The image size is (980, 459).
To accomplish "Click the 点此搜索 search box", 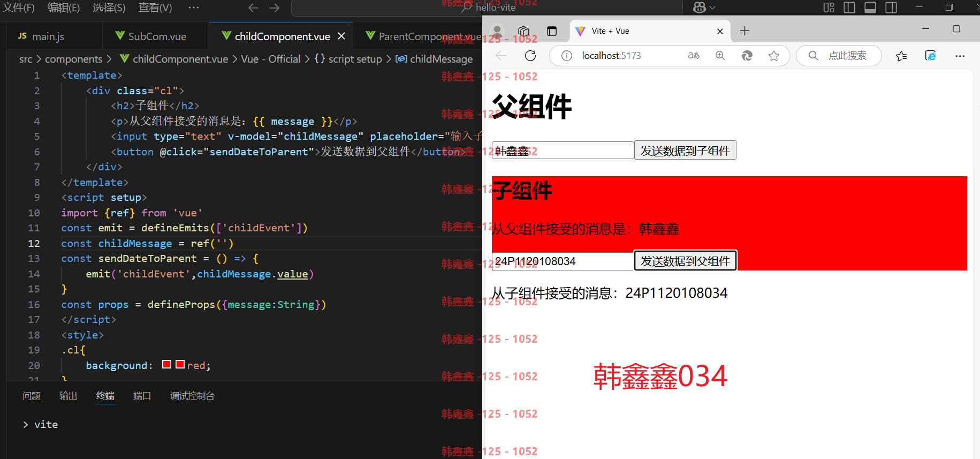I will coord(839,56).
